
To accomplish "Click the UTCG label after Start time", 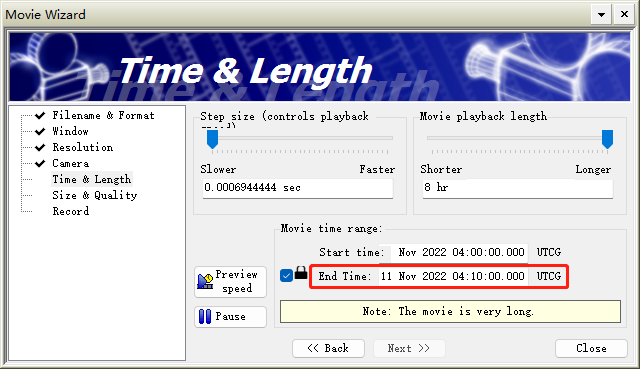I will 549,252.
